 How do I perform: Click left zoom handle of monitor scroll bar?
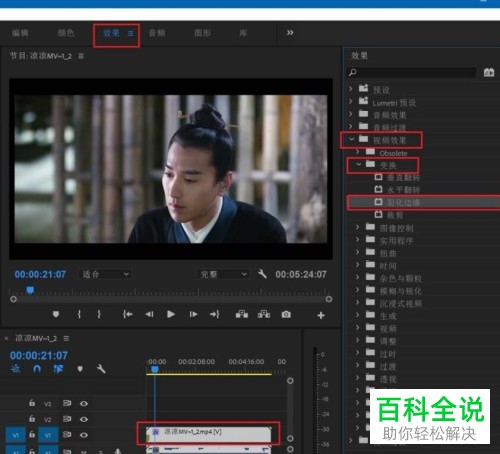point(13,299)
